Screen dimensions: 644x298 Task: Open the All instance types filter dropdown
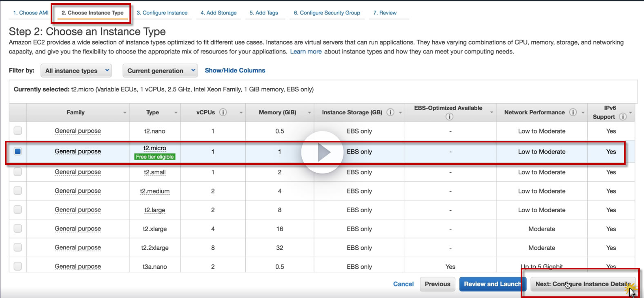pyautogui.click(x=76, y=71)
